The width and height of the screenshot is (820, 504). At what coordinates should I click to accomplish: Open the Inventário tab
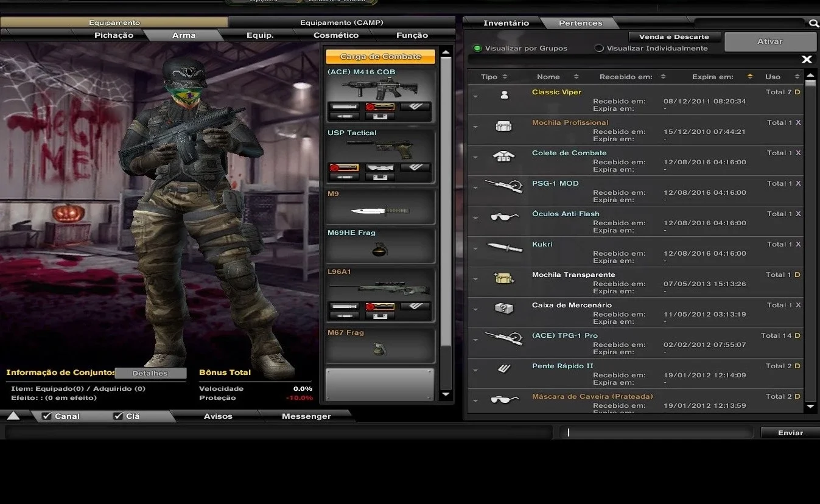[506, 23]
